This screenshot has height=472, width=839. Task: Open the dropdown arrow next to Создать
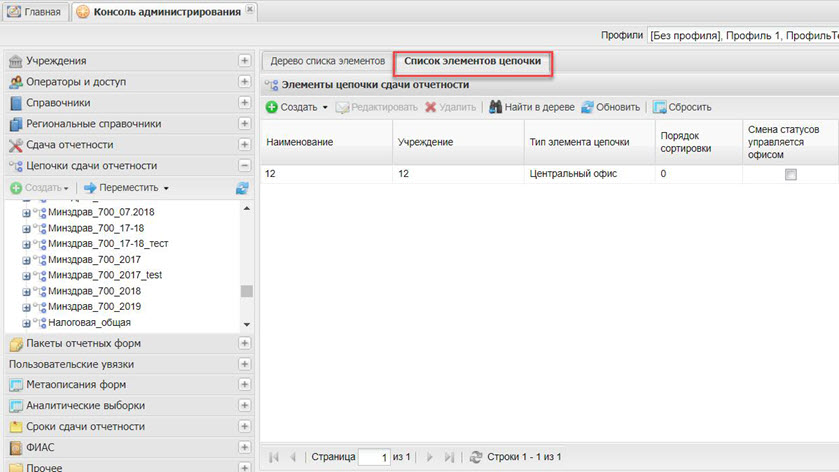tap(325, 107)
